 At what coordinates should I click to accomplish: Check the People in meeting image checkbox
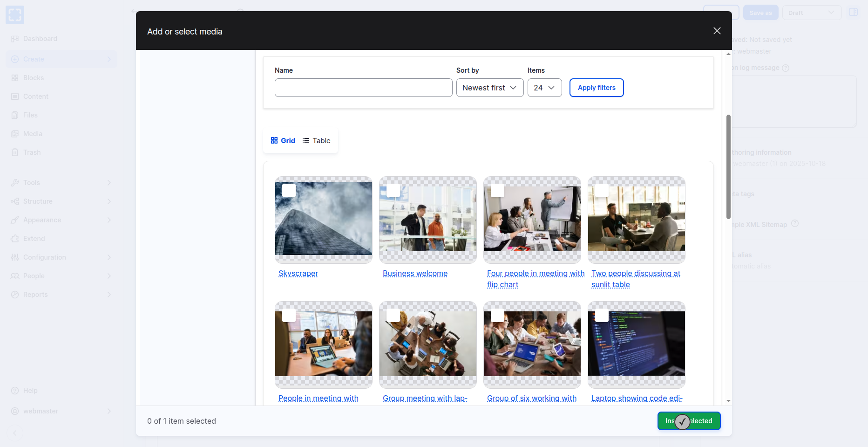point(289,315)
